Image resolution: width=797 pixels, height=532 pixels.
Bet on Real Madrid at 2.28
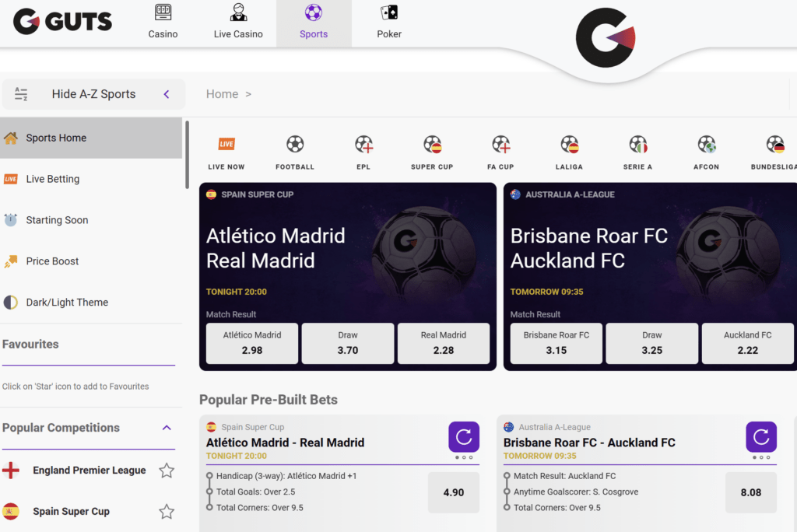coord(443,343)
